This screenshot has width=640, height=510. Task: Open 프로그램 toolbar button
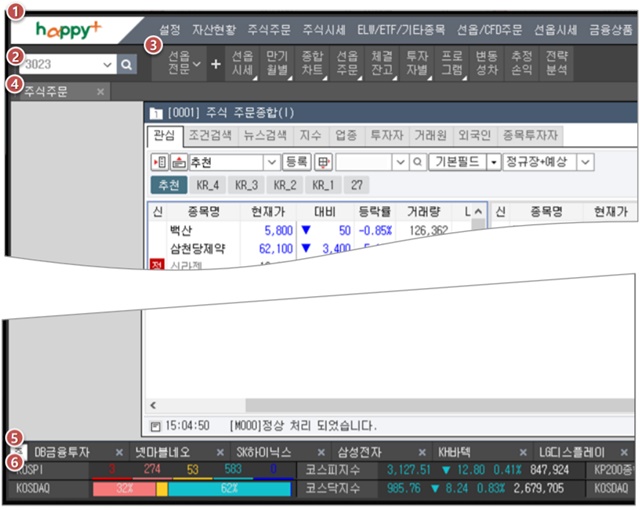pos(452,63)
